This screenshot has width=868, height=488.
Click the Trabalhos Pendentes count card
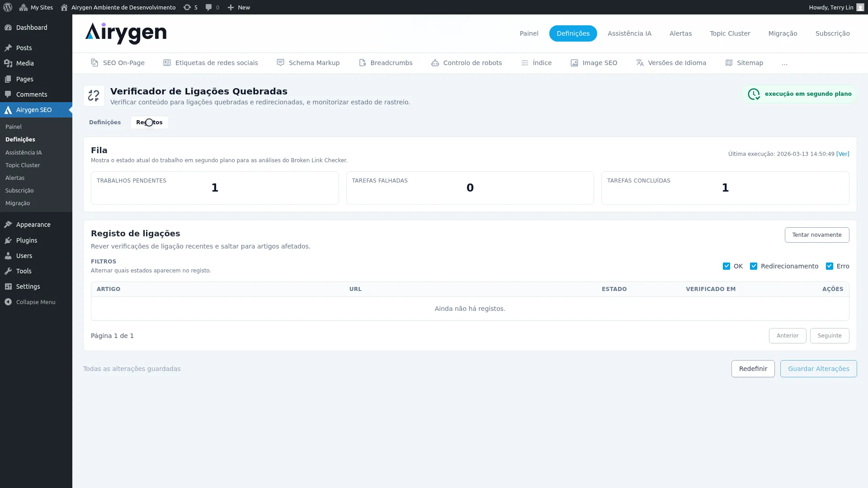point(215,188)
